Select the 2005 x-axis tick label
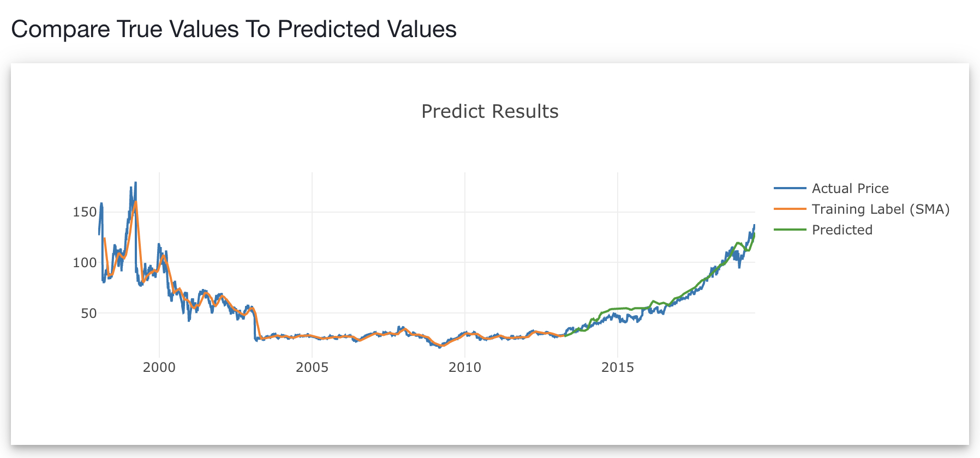Viewport: 980px width, 458px height. [312, 367]
